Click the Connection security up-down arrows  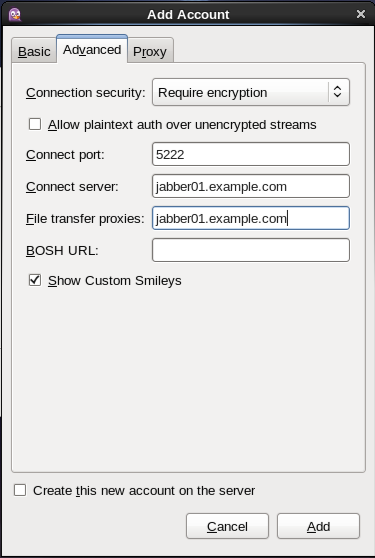pos(337,92)
